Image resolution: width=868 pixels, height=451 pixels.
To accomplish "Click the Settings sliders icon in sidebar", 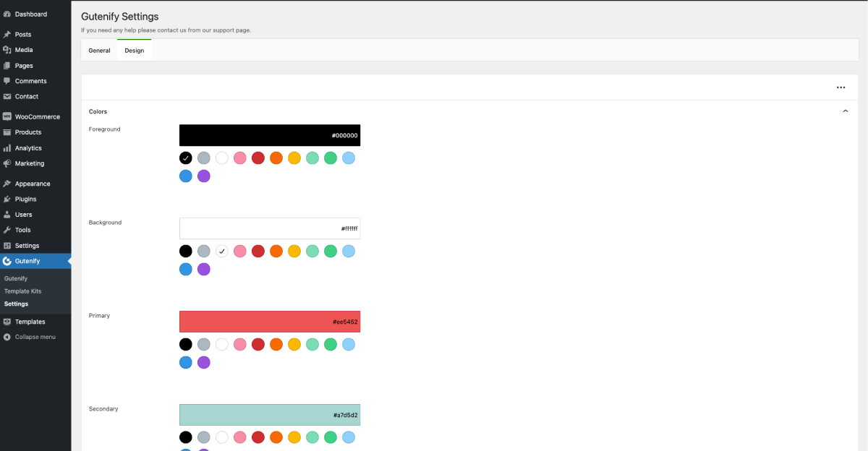I will (7, 246).
